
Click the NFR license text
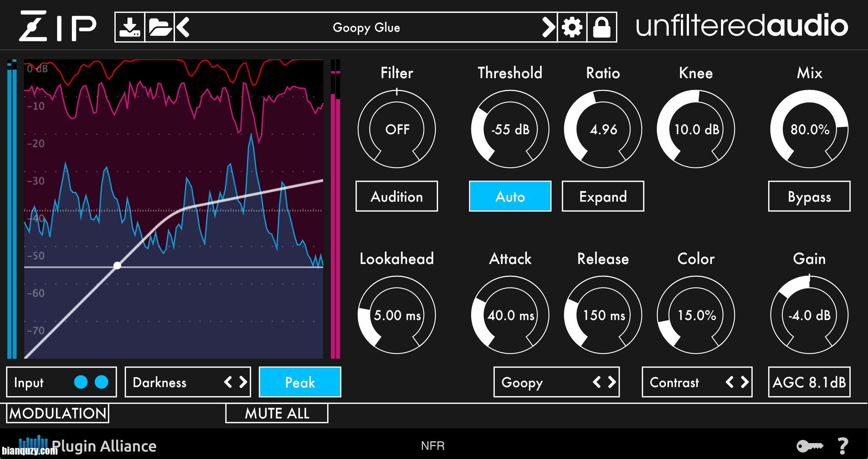(433, 446)
